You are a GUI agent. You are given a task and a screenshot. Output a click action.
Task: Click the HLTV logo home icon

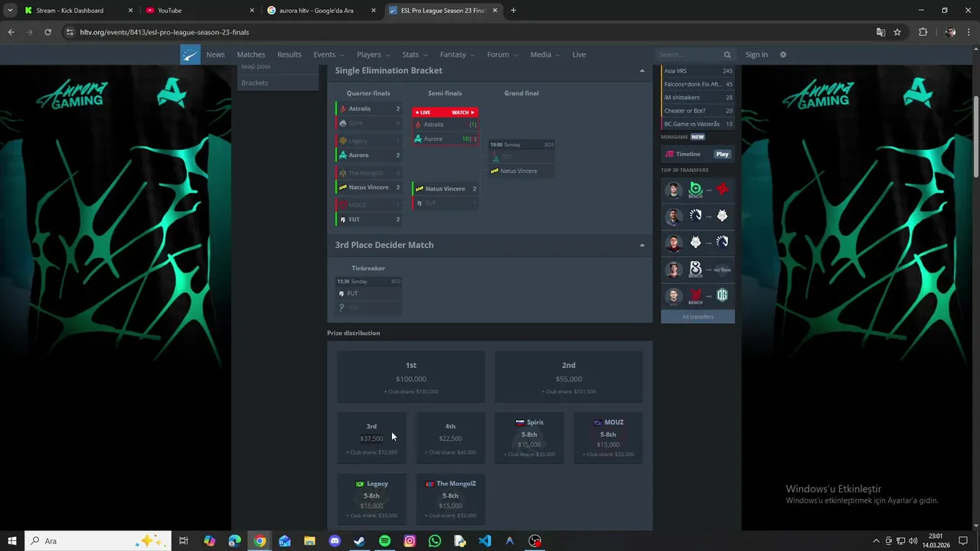190,54
